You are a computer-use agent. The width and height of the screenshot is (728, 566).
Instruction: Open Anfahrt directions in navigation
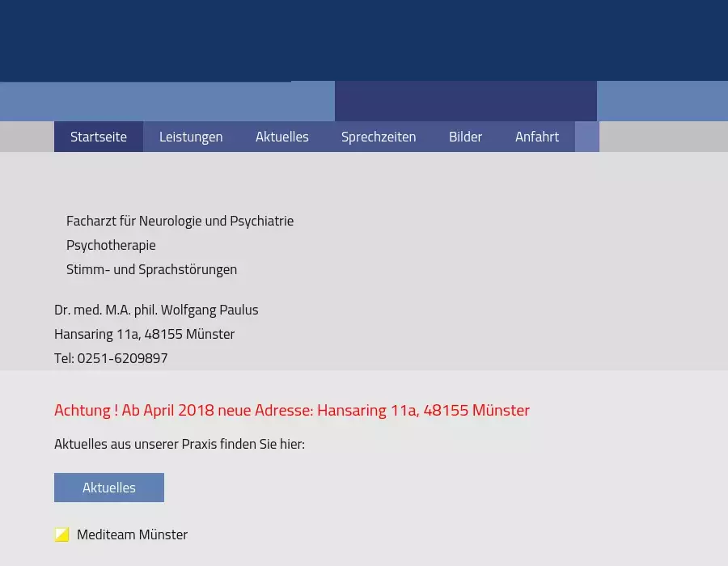[x=537, y=137]
